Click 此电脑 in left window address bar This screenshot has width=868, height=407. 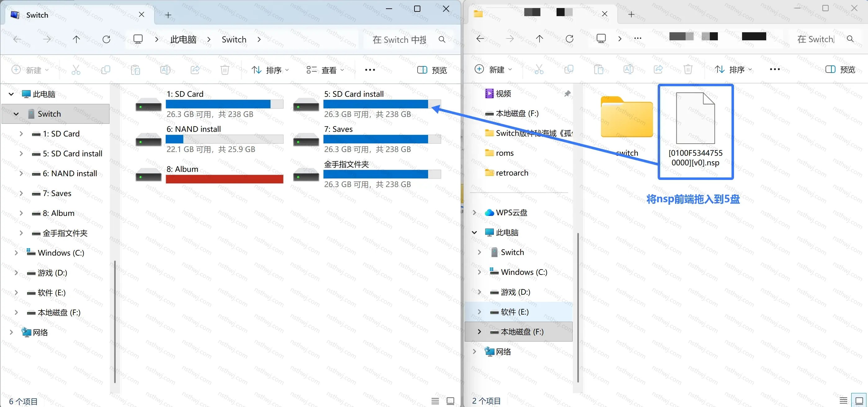pos(183,39)
